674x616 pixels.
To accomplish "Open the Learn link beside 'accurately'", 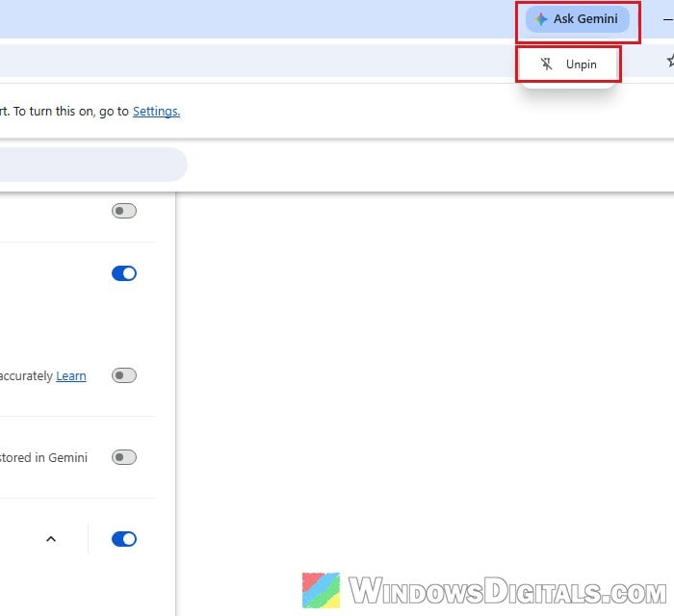I will point(71,376).
